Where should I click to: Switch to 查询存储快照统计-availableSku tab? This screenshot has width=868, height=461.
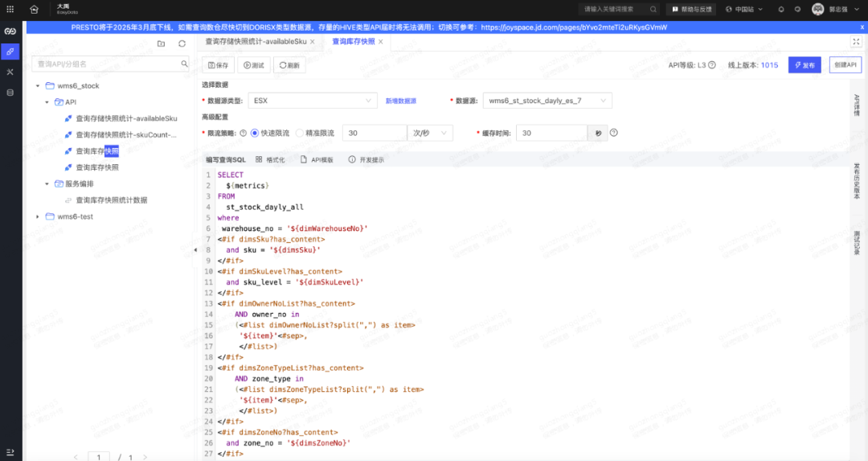pyautogui.click(x=256, y=42)
